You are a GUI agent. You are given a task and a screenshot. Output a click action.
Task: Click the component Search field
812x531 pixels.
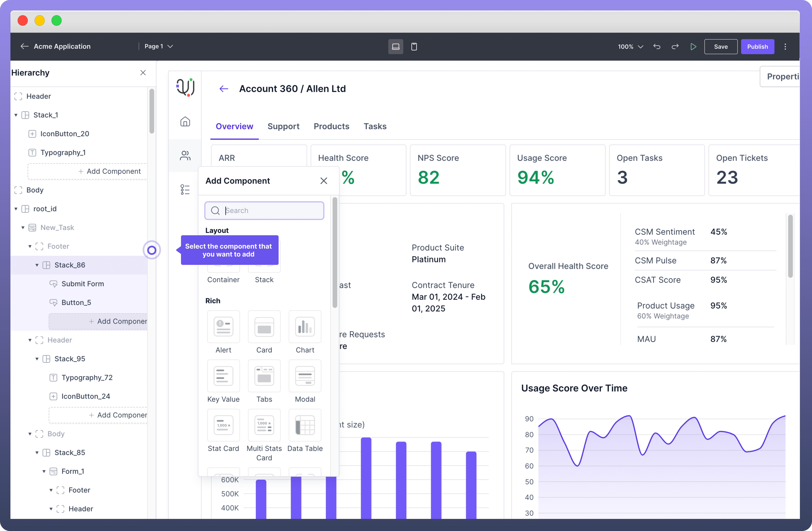pos(270,211)
